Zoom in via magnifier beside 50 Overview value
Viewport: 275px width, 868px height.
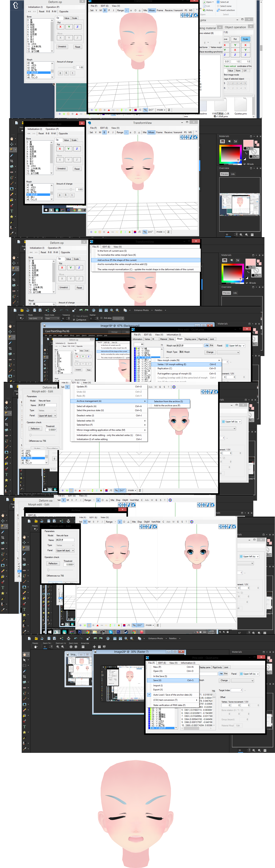247,235
